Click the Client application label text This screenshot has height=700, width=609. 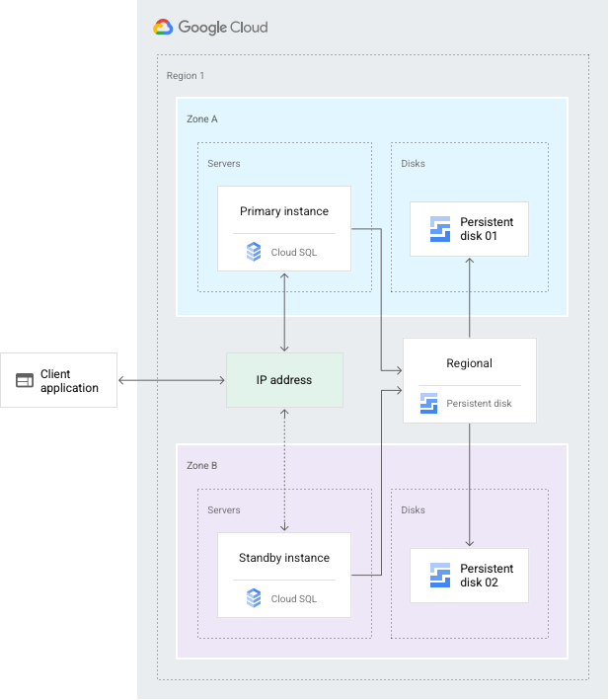[x=69, y=381]
